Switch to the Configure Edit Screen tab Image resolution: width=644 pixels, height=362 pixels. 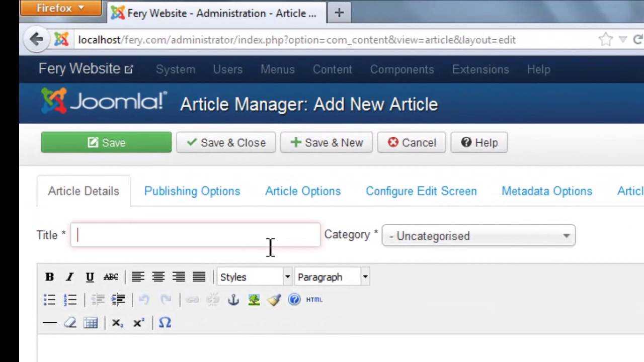click(x=421, y=191)
